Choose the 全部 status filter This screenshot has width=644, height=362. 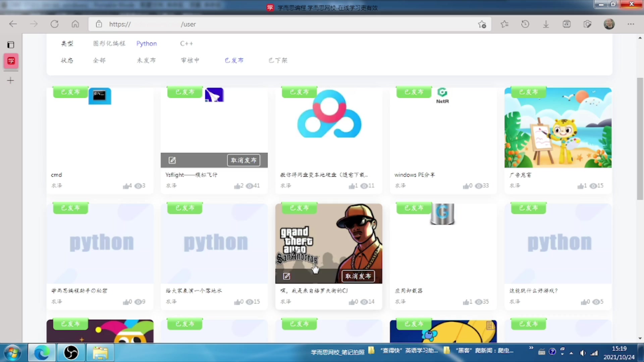99,60
